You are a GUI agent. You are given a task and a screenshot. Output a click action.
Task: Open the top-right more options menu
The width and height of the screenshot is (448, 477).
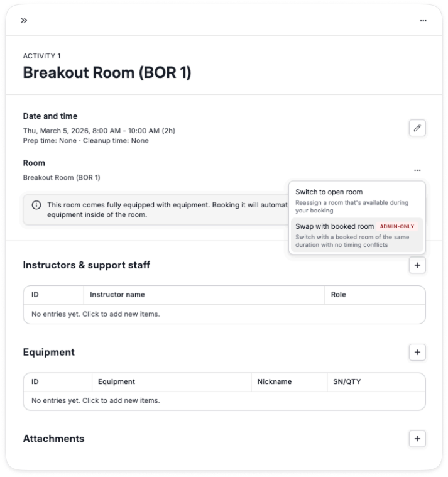423,21
